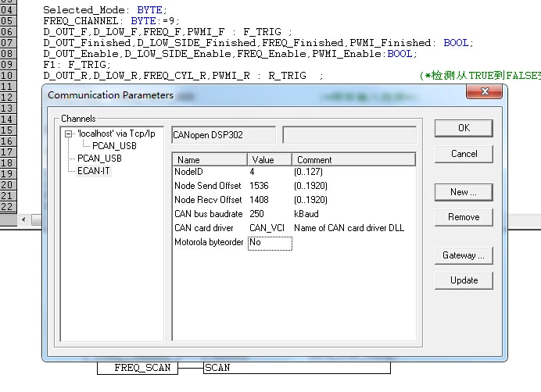Image resolution: width=541 pixels, height=392 pixels.
Task: Select CAN bus baudrate value 250
Action: coord(256,214)
